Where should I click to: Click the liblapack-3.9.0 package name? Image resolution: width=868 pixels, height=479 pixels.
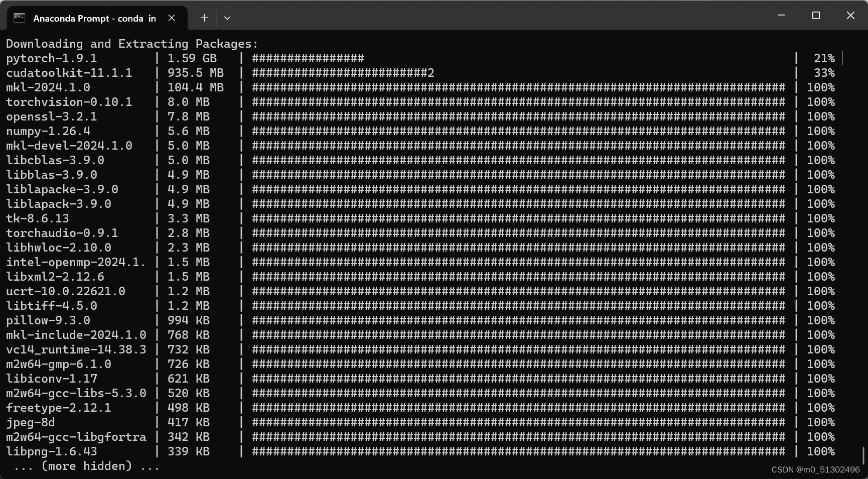59,204
